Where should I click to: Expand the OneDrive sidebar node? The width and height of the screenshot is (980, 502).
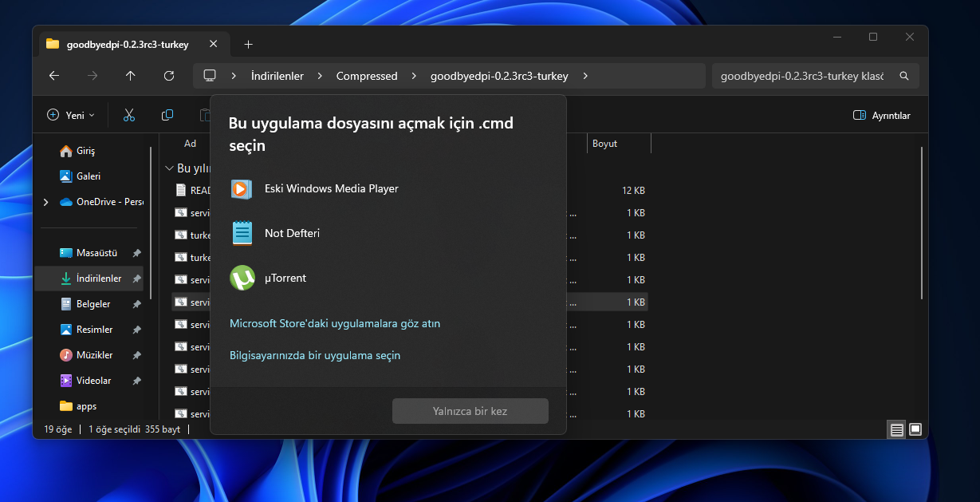[x=45, y=202]
